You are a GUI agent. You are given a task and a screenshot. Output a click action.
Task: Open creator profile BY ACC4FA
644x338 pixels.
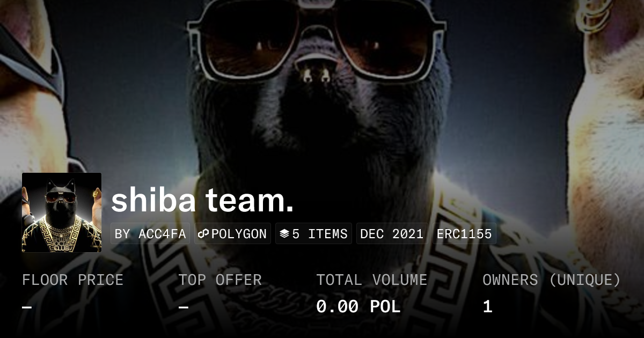[150, 234]
